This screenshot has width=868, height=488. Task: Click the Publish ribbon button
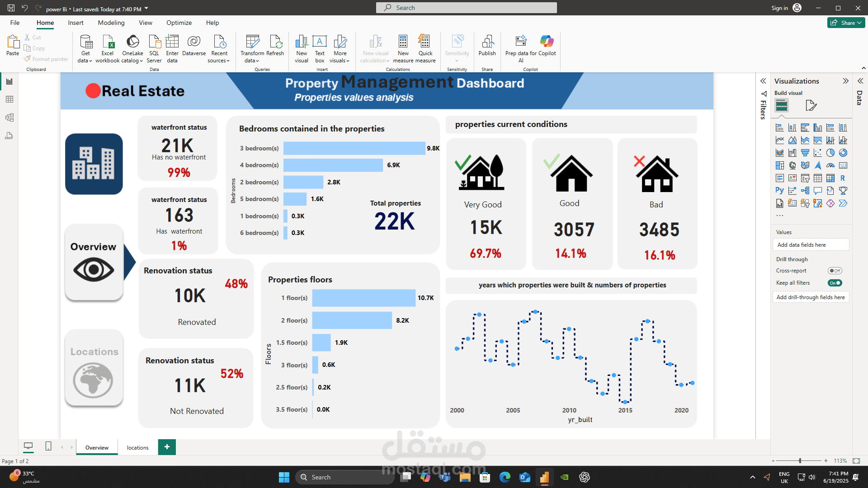coord(487,45)
